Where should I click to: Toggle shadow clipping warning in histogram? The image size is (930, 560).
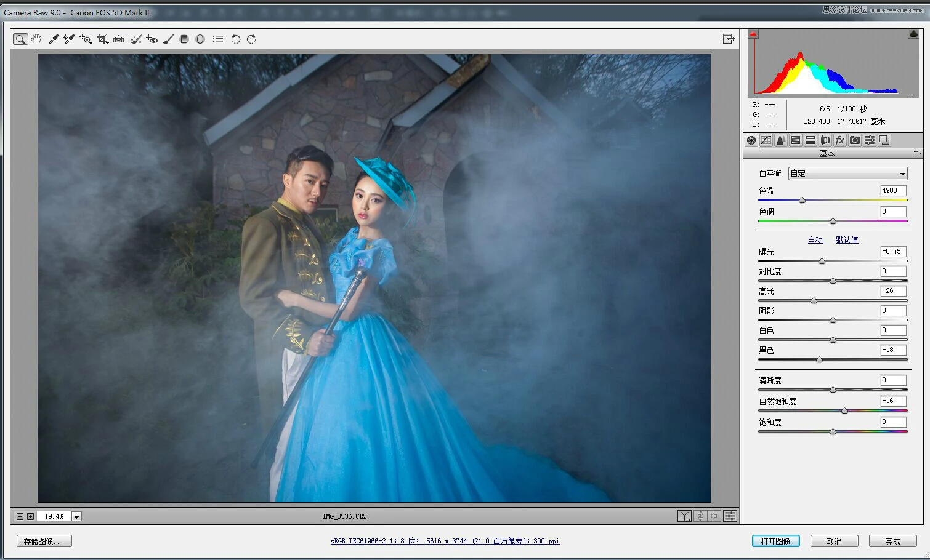point(753,34)
